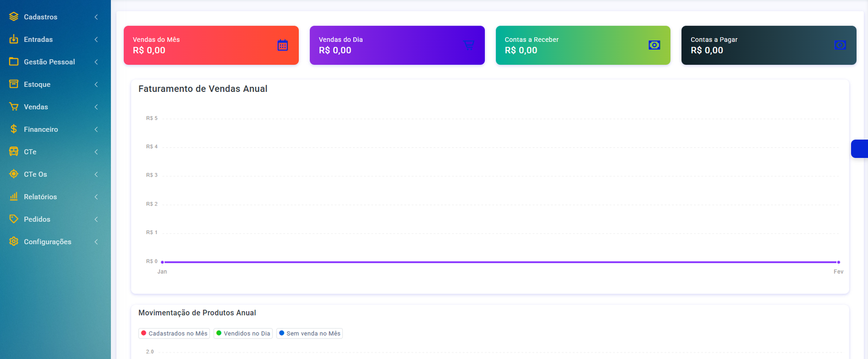Viewport: 868px width, 359px height.
Task: Click the Cadastros layers icon in sidebar
Action: tap(14, 17)
